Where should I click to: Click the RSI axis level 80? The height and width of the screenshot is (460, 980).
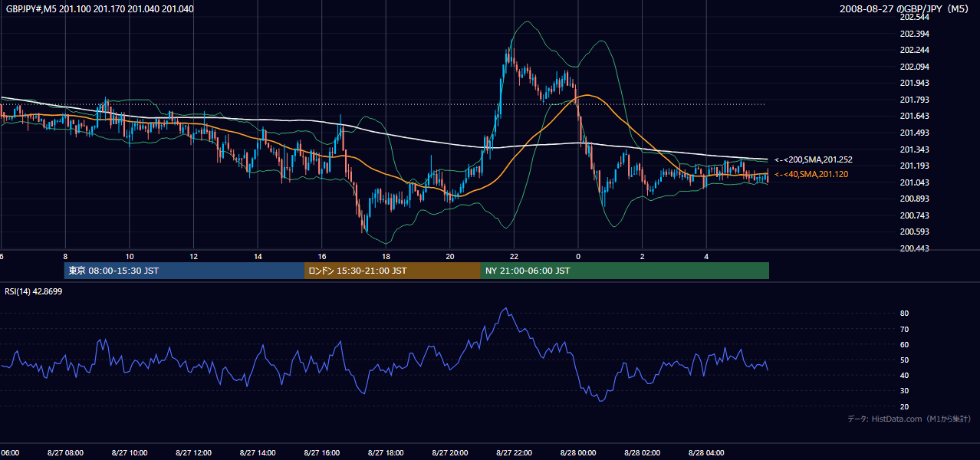coord(905,314)
